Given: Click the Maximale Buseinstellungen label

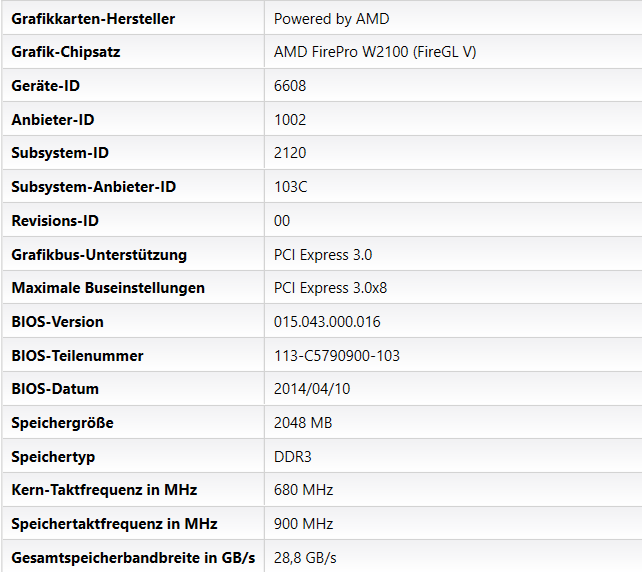Looking at the screenshot, I should (108, 288).
